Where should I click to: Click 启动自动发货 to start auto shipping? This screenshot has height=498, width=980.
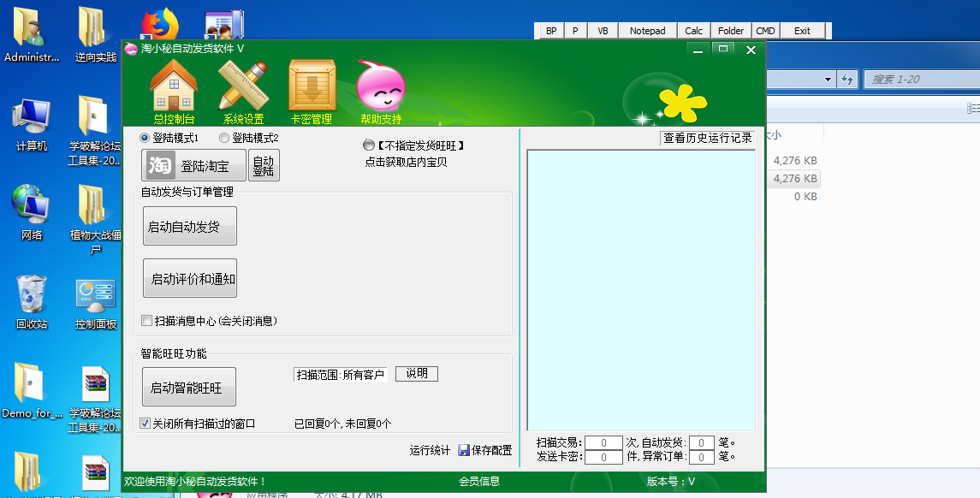pyautogui.click(x=189, y=225)
